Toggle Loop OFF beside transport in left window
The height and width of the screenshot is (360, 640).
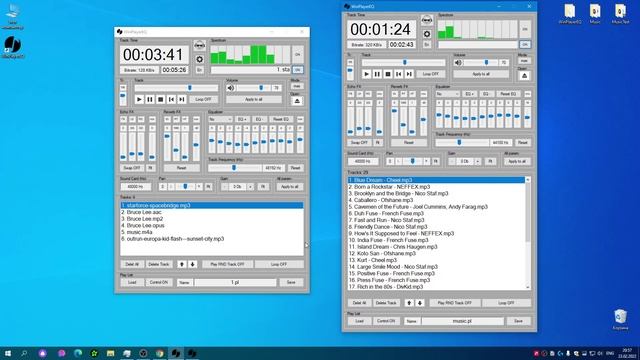pyautogui.click(x=203, y=100)
